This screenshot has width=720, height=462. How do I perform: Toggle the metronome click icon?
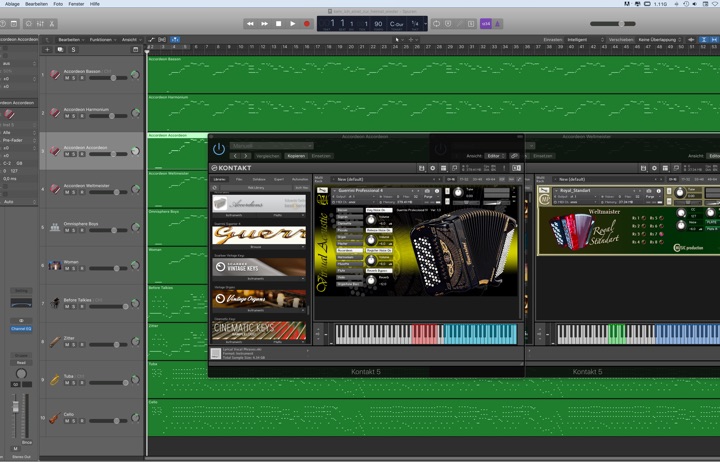pyautogui.click(x=497, y=23)
